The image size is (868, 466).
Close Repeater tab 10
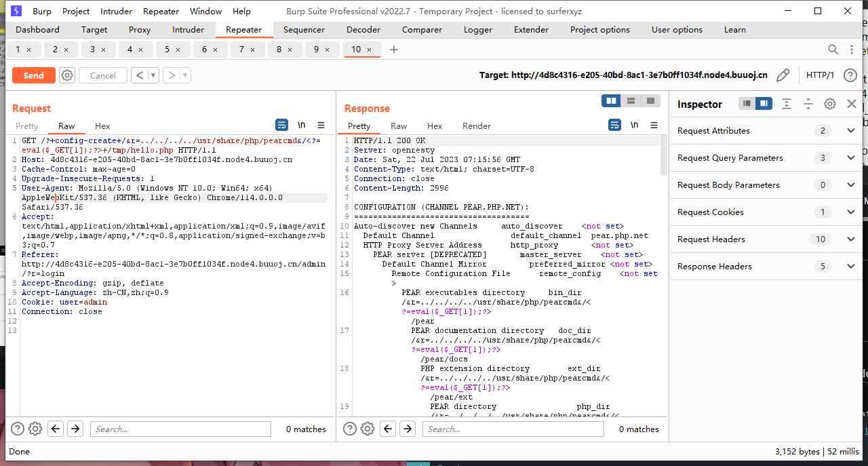(x=370, y=50)
